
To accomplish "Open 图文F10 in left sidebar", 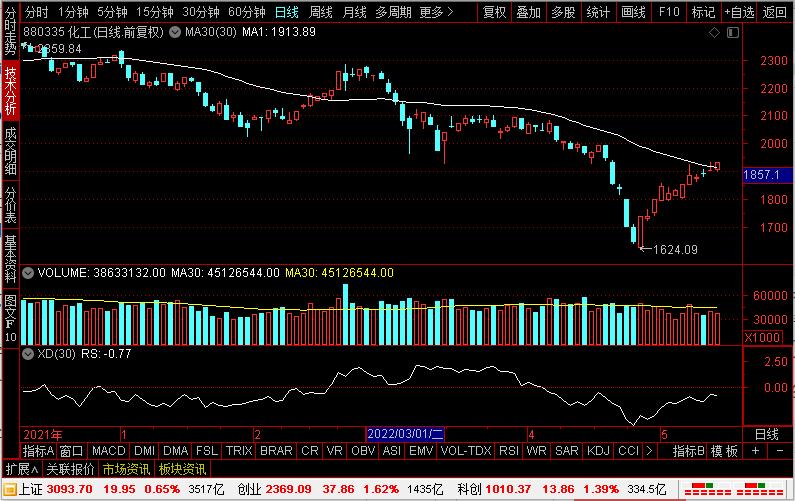I will (10, 318).
